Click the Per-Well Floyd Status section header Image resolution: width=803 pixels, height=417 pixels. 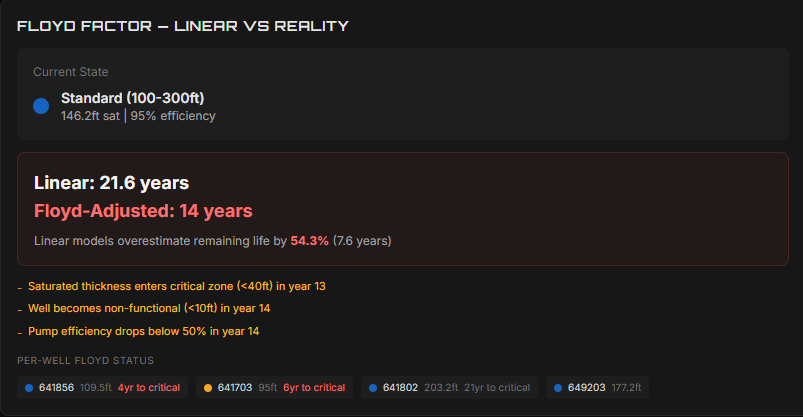click(86, 361)
